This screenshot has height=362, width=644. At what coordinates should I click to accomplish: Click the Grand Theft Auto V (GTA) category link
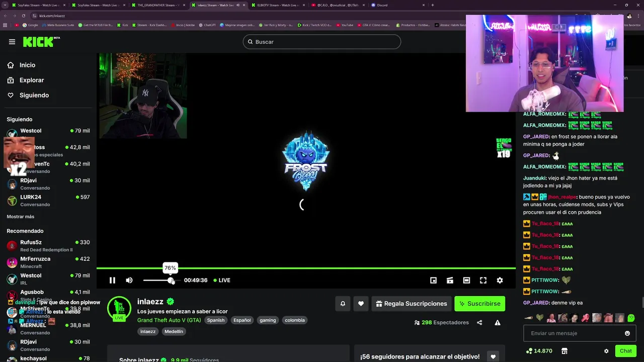click(169, 320)
